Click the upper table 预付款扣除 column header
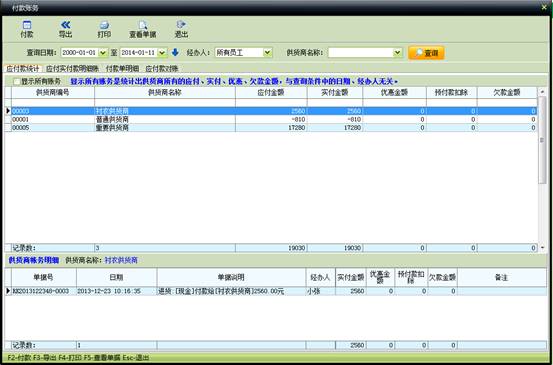553x365 pixels. (451, 93)
